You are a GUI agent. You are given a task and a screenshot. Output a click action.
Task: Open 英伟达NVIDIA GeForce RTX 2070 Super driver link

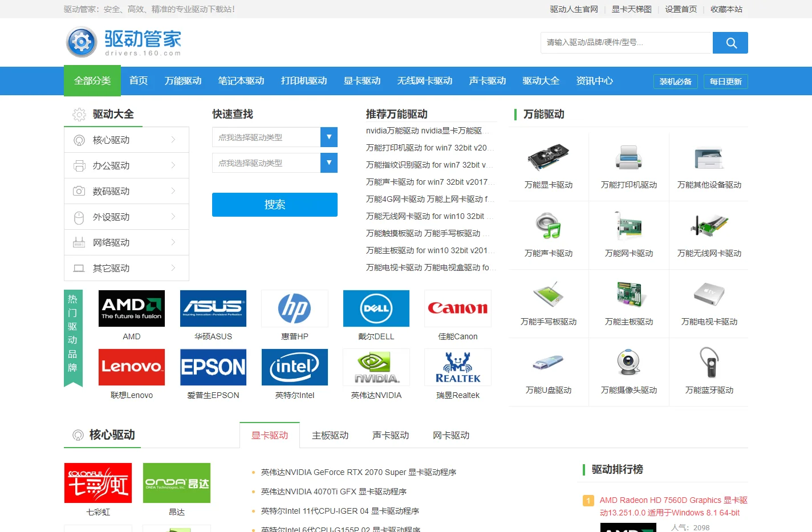[x=359, y=472]
